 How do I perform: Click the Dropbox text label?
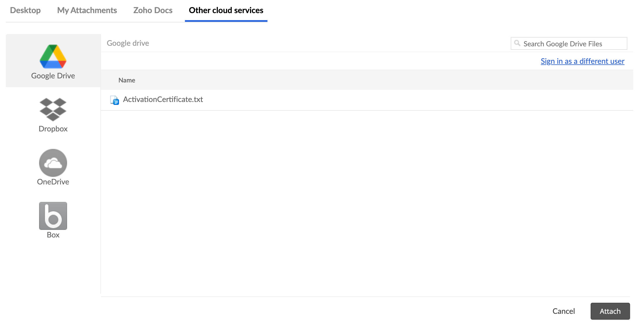point(53,129)
